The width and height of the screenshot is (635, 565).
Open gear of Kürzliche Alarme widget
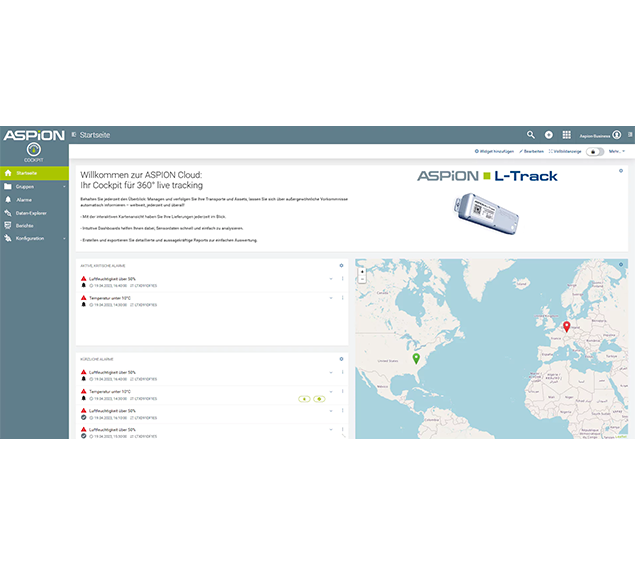point(341,359)
